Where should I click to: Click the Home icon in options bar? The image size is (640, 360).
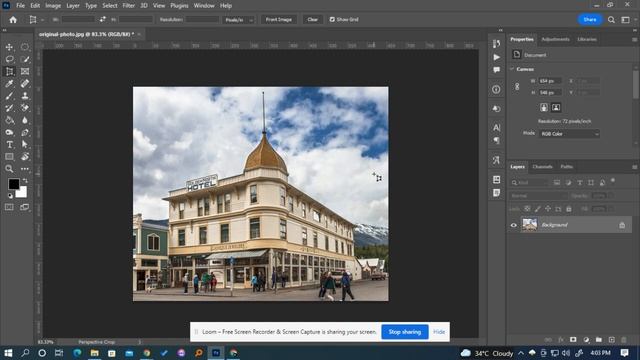13,20
